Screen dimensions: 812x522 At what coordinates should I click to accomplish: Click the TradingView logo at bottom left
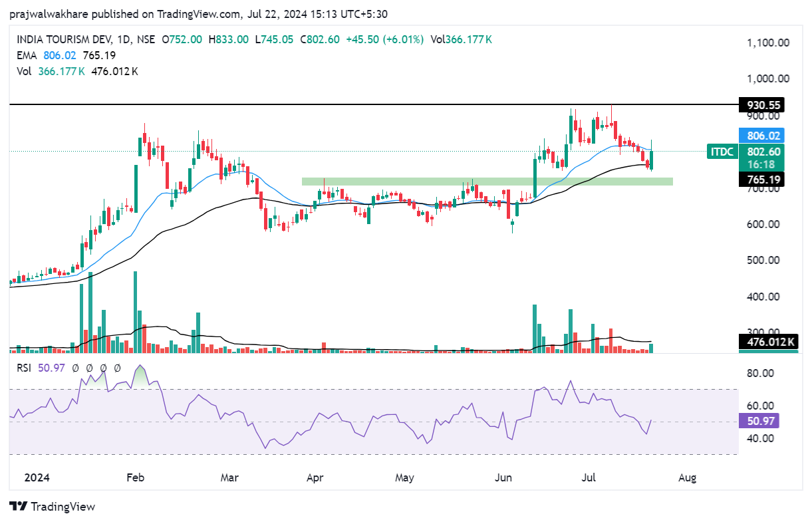[x=53, y=506]
